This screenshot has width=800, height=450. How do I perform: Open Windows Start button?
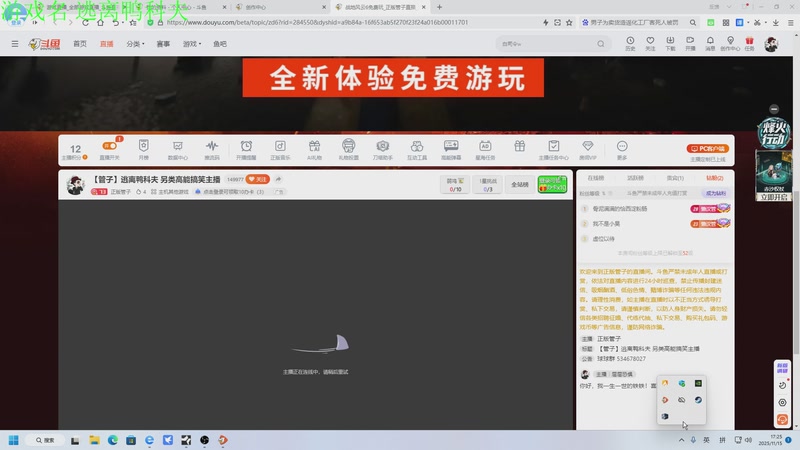point(14,440)
